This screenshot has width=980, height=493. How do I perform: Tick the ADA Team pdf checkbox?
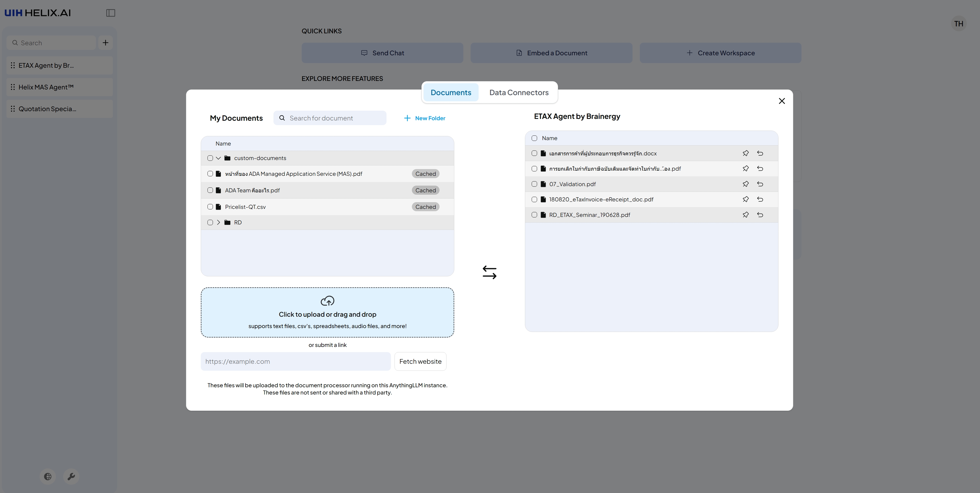[210, 190]
